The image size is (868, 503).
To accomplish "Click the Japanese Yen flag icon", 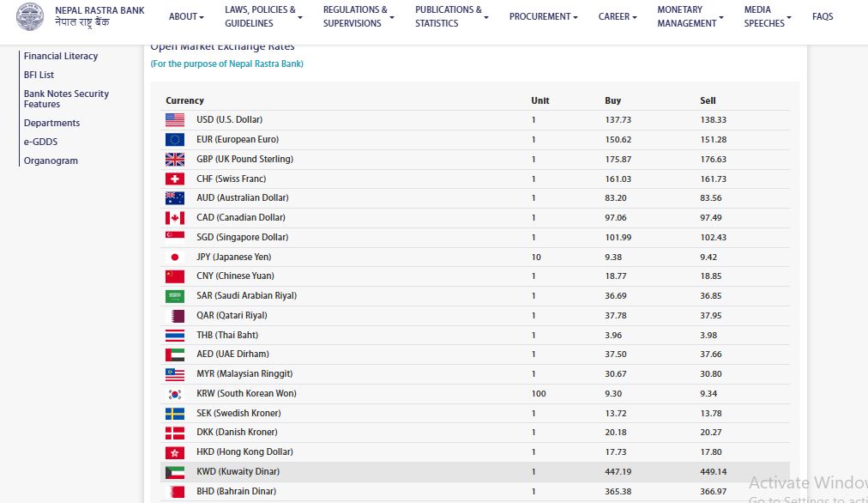I will 175,258.
